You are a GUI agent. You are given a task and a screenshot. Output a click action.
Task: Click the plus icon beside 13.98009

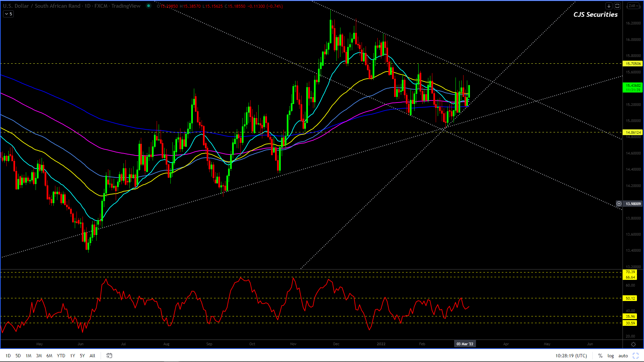coord(619,203)
